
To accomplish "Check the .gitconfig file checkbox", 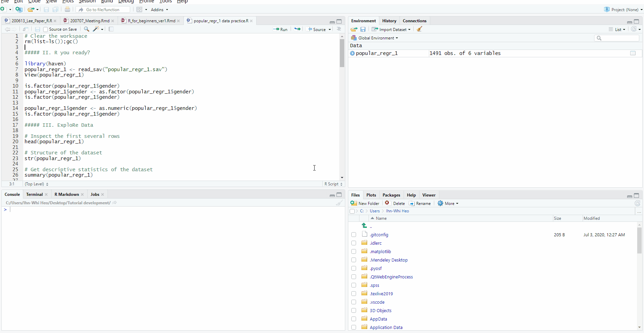I will (353, 235).
